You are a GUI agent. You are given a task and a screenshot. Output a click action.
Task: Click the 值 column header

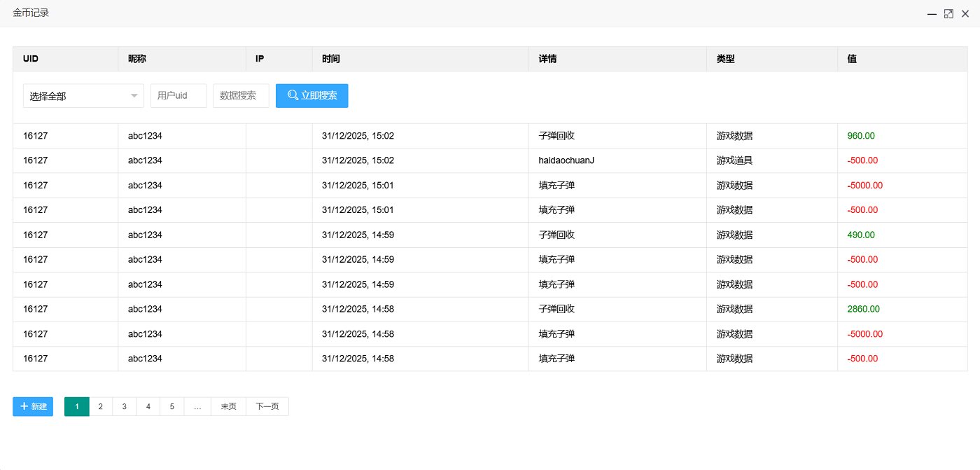pyautogui.click(x=852, y=59)
